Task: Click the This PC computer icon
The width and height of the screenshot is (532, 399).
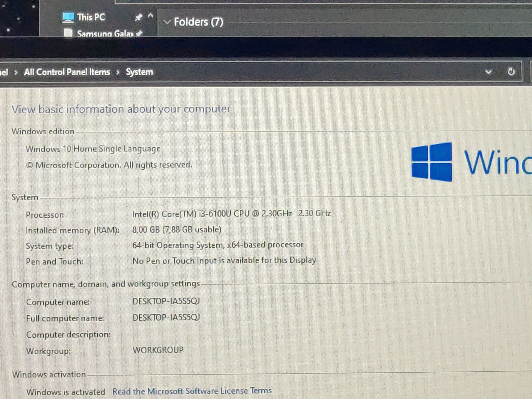Action: (68, 18)
